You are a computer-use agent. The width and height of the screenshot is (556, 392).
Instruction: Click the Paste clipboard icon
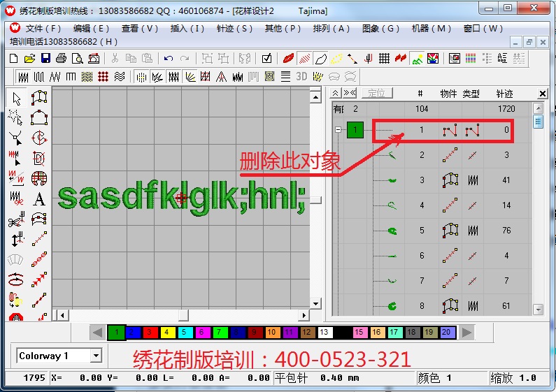[x=147, y=59]
